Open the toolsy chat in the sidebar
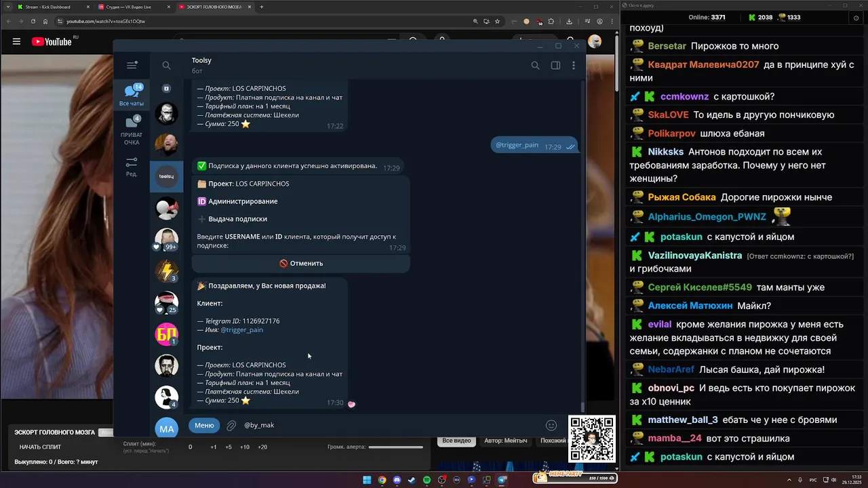868x488 pixels. [x=166, y=176]
